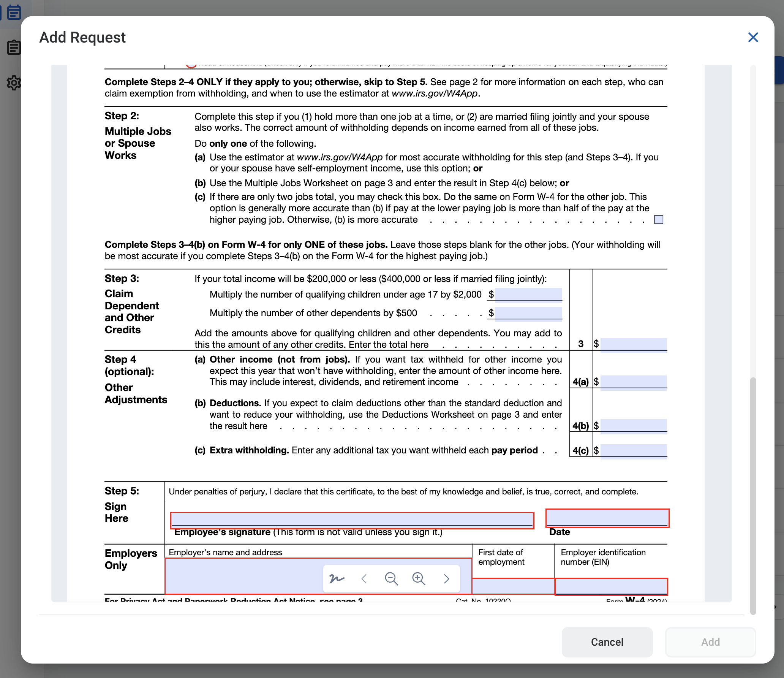Click the Employer's name and address field

point(318,576)
